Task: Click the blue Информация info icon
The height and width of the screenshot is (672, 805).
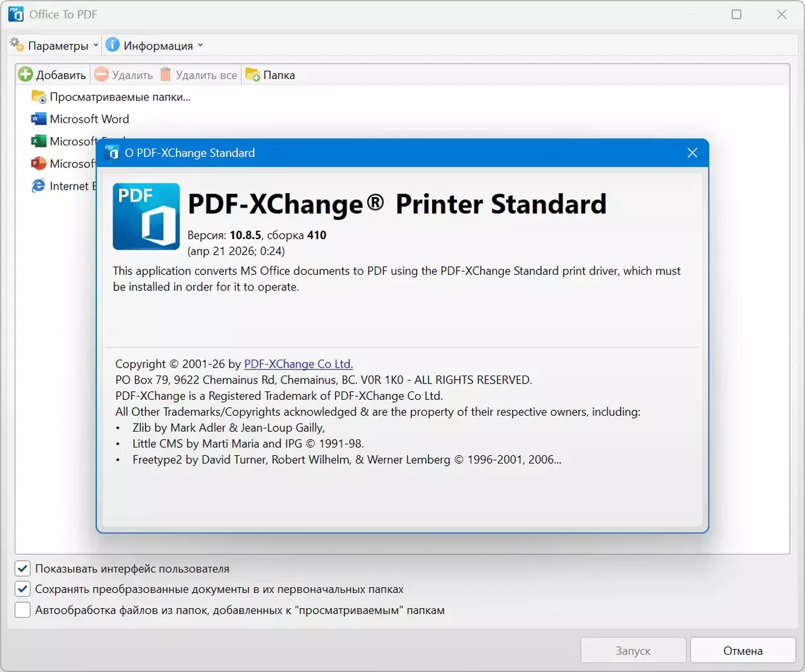Action: click(x=113, y=45)
